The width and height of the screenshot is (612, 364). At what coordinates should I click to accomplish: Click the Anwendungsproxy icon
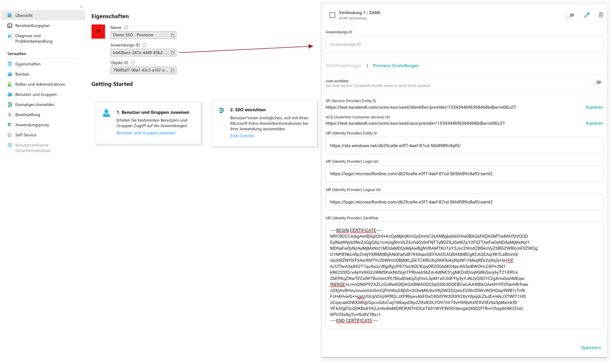(10, 125)
